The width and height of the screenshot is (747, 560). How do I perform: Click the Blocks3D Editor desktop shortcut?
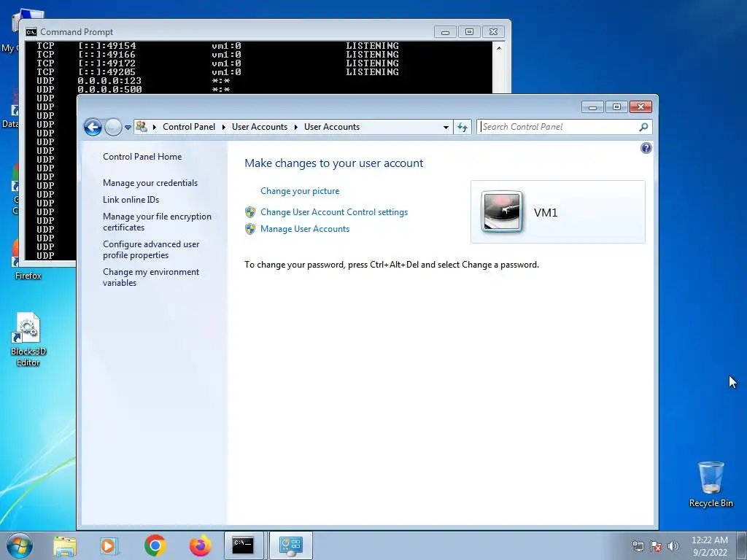(28, 340)
